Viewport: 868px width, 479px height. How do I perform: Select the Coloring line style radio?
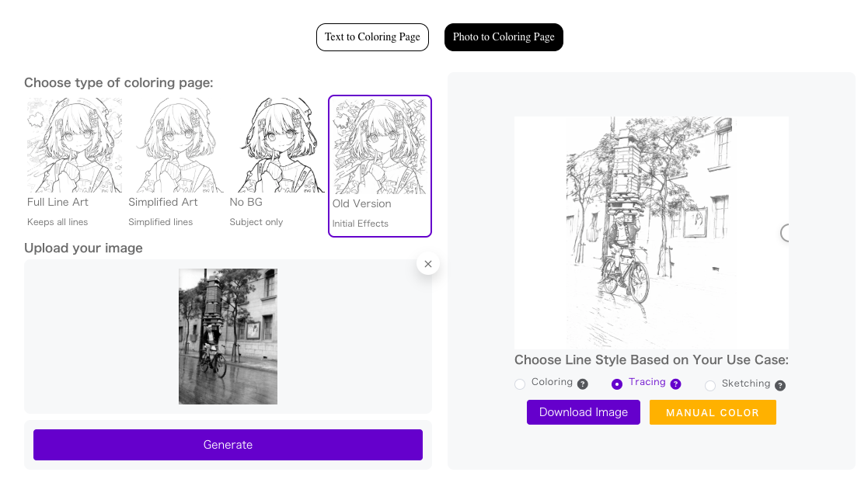tap(520, 384)
